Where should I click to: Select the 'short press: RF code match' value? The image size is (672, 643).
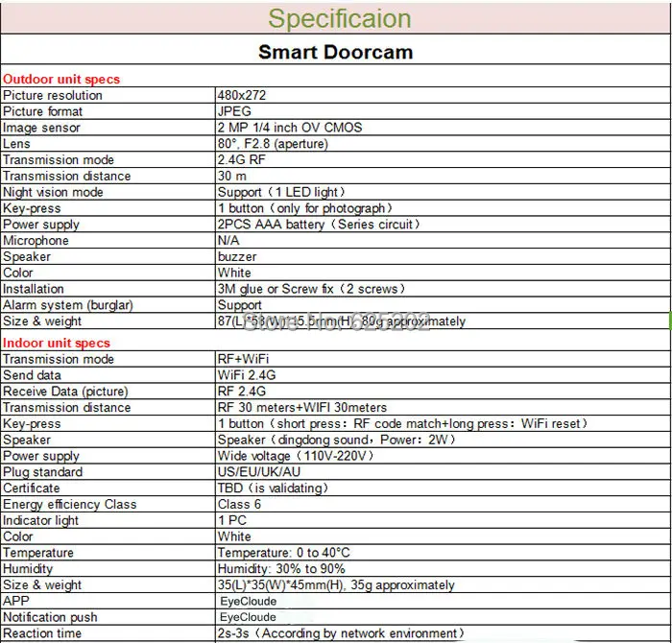tap(361, 423)
